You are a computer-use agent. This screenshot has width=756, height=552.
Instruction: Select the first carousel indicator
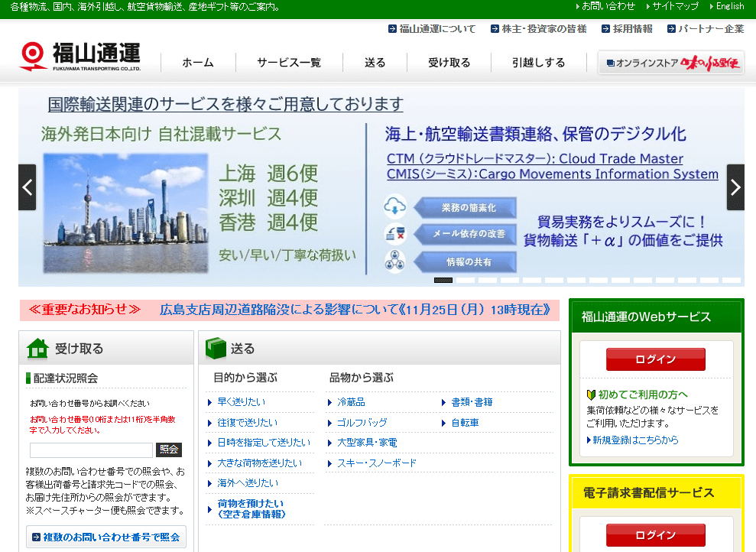point(443,280)
